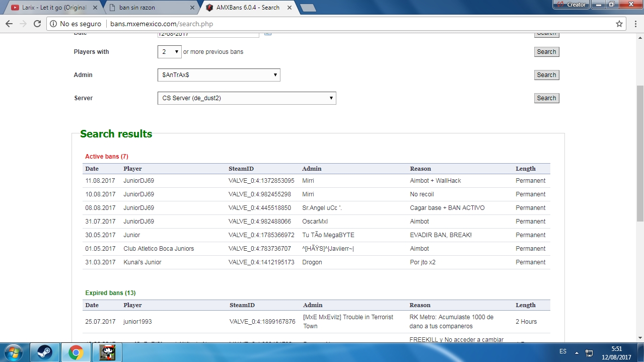Click the date 11.08.2017

pyautogui.click(x=100, y=181)
